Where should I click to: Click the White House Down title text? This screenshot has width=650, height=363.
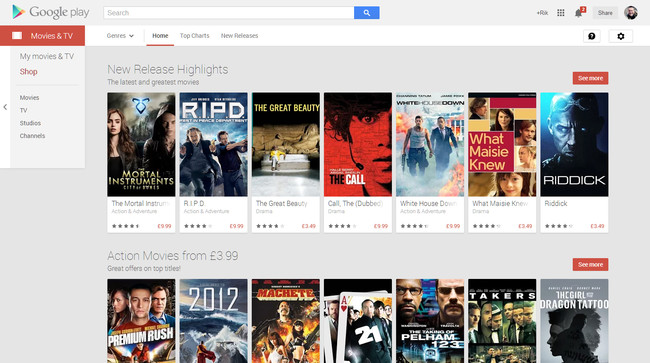428,203
